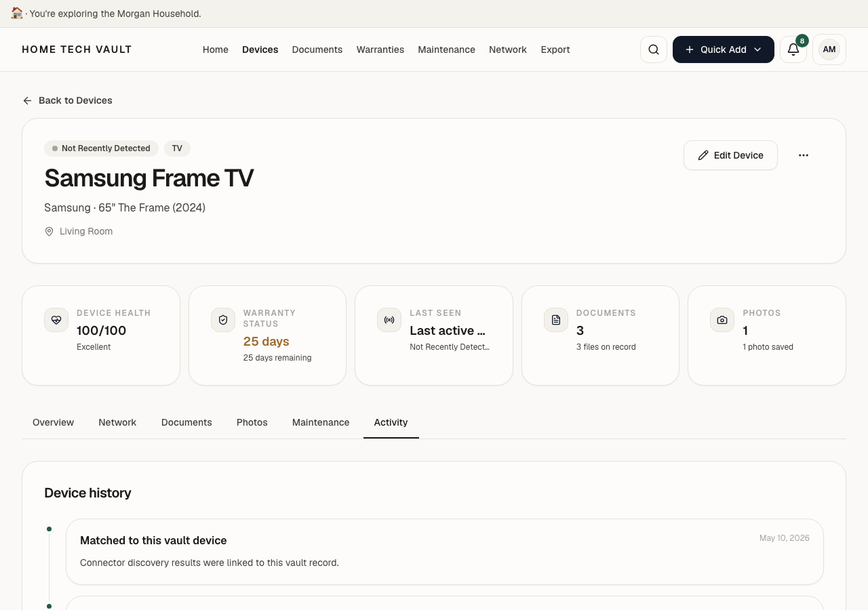The height and width of the screenshot is (610, 868).
Task: Click the pencil icon in Edit Device
Action: 703,155
